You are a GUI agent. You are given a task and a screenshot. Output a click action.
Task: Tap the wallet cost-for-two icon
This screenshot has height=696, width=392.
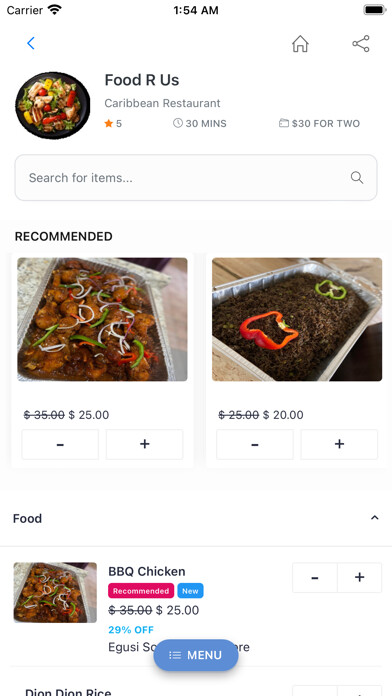284,123
